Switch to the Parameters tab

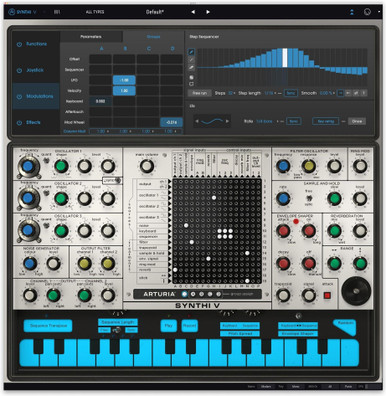point(91,37)
